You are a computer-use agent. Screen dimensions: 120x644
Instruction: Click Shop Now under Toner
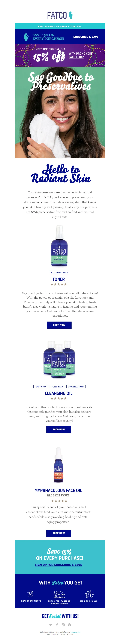59,325
